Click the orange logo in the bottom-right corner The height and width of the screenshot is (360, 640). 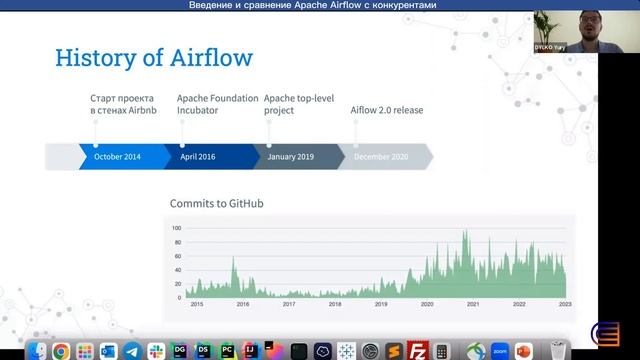point(606,333)
